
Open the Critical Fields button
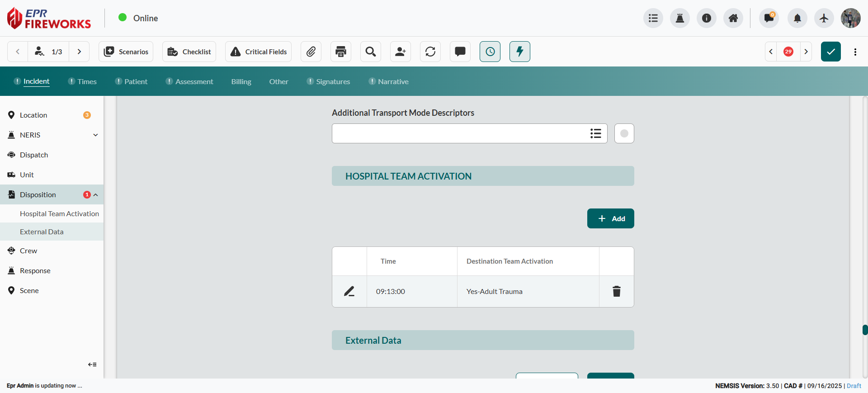[x=259, y=52]
